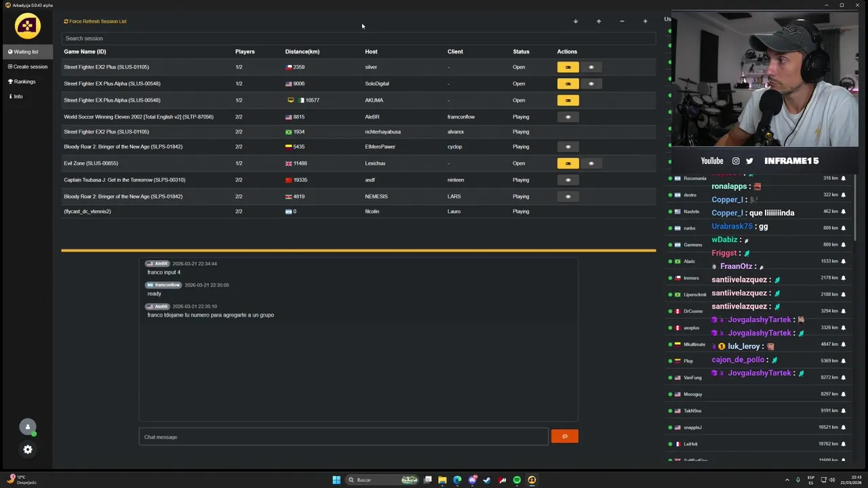This screenshot has height=488, width=868.
Task: Sort by Client column header
Action: [x=455, y=52]
